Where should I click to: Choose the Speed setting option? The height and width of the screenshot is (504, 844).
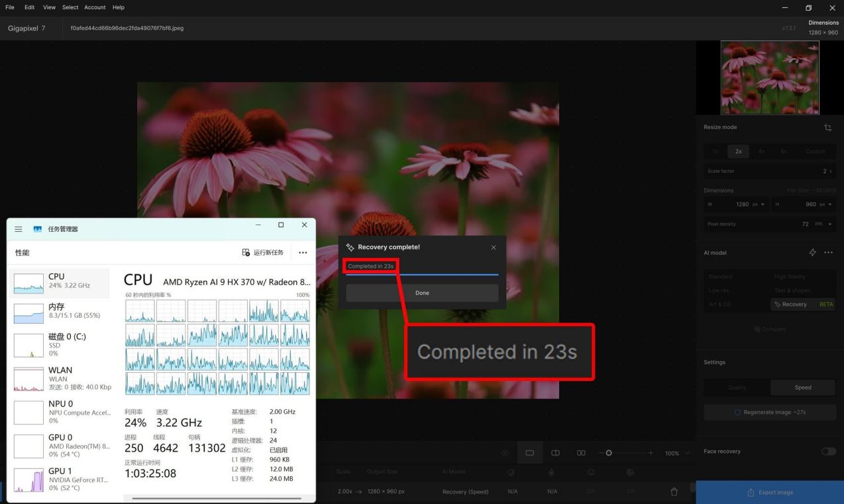(x=802, y=387)
